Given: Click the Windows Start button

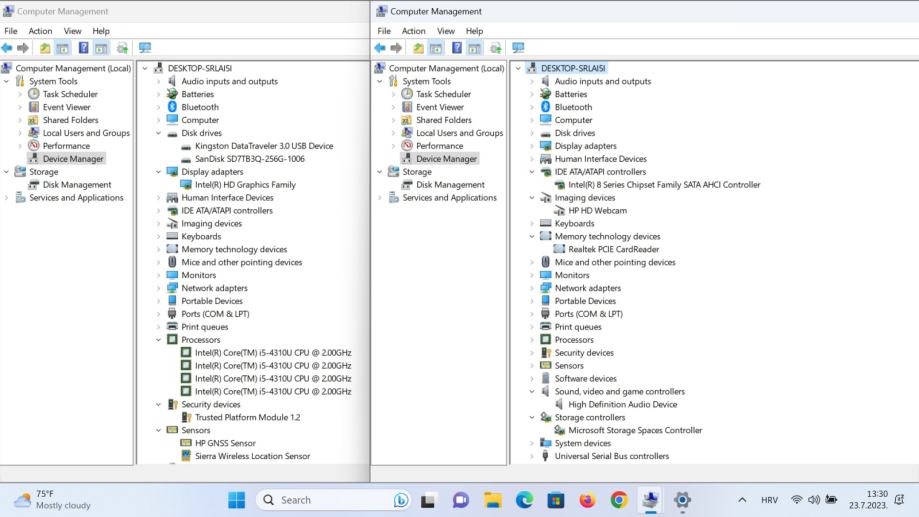Looking at the screenshot, I should pos(237,500).
